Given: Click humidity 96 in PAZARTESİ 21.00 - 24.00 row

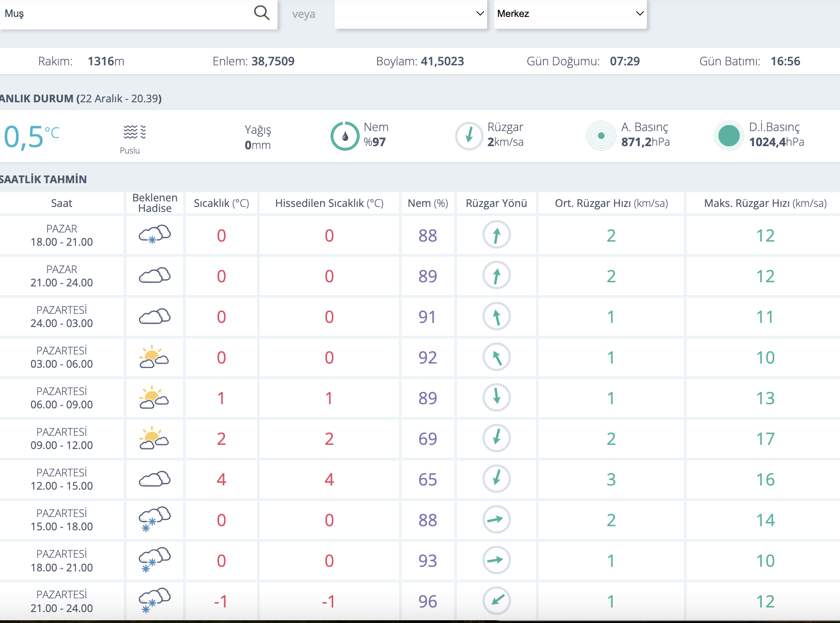Looking at the screenshot, I should click(x=428, y=601).
